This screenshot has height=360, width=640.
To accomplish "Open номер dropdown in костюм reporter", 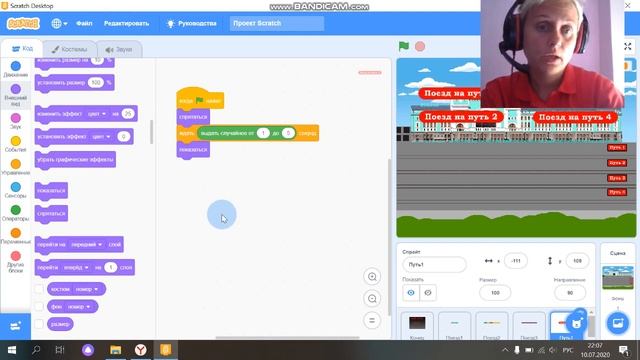I will [87, 289].
